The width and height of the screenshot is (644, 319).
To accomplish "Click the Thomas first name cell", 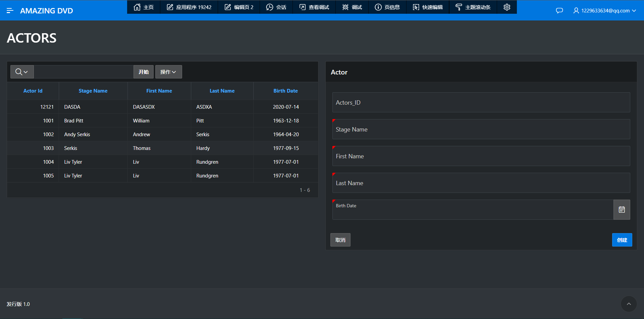I will (159, 148).
